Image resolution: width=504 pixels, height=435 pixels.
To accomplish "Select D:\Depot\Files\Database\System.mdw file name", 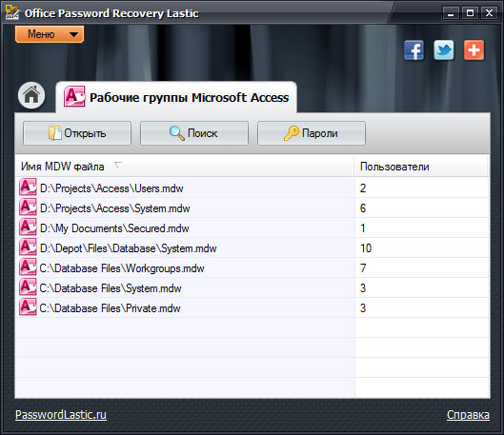I will pos(129,248).
